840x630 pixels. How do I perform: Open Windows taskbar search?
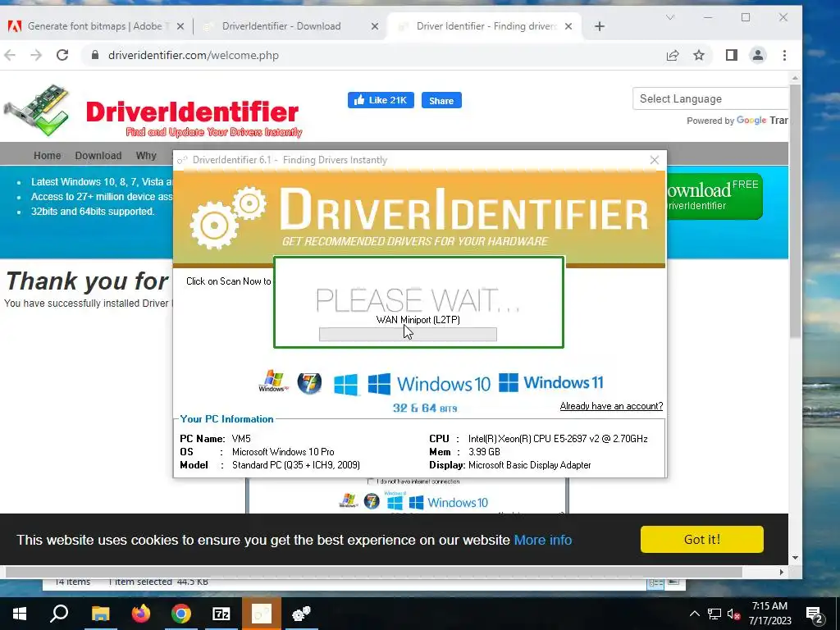59,614
